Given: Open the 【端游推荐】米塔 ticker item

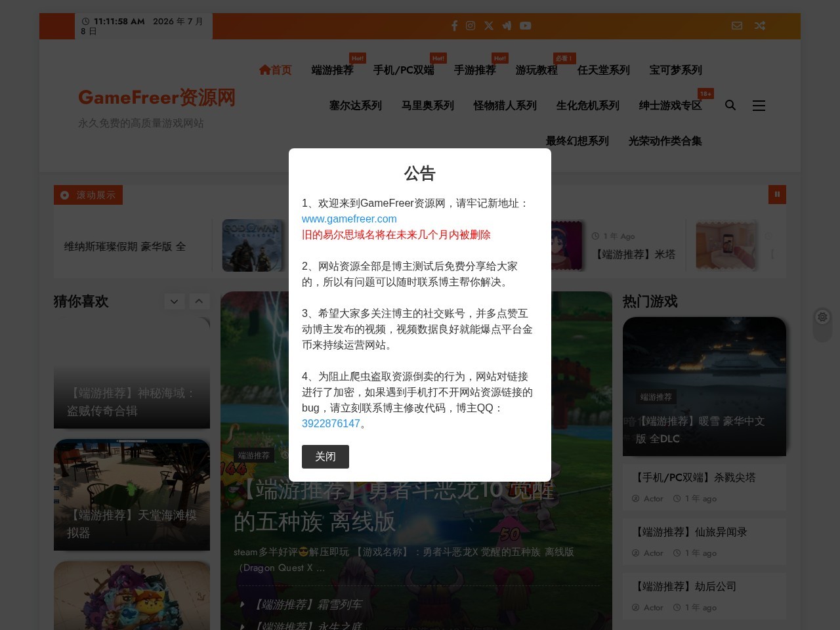Looking at the screenshot, I should 635,254.
